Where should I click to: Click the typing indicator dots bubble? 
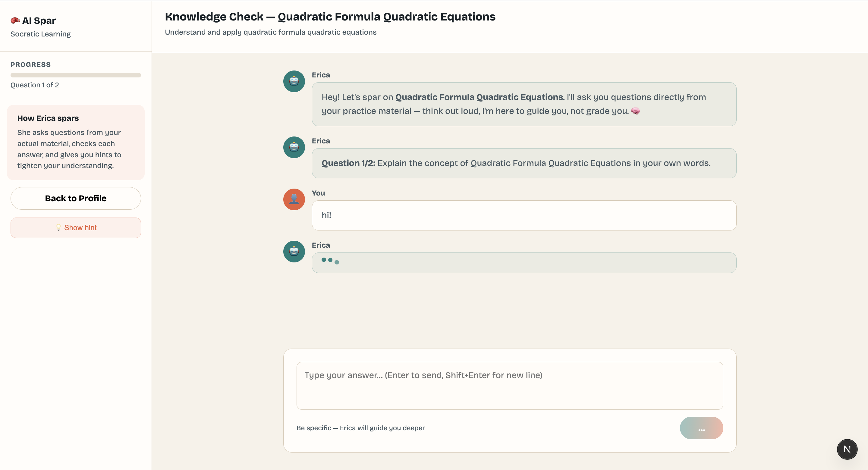(524, 262)
